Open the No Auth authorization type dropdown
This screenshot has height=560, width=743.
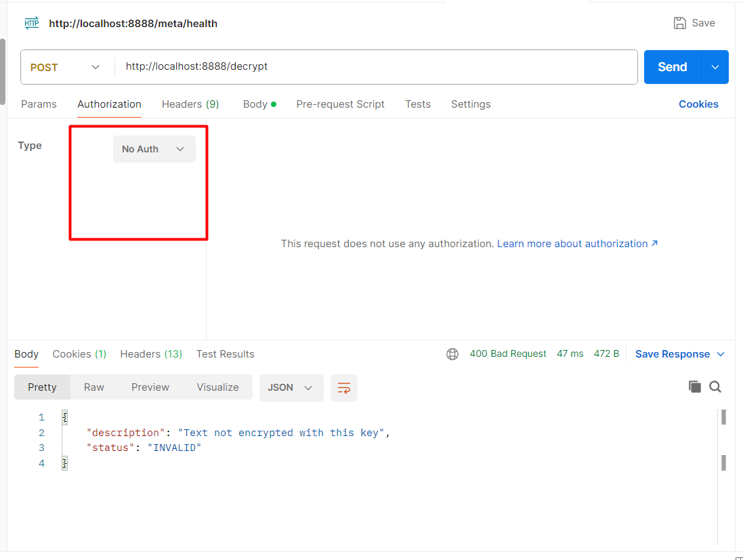tap(154, 148)
